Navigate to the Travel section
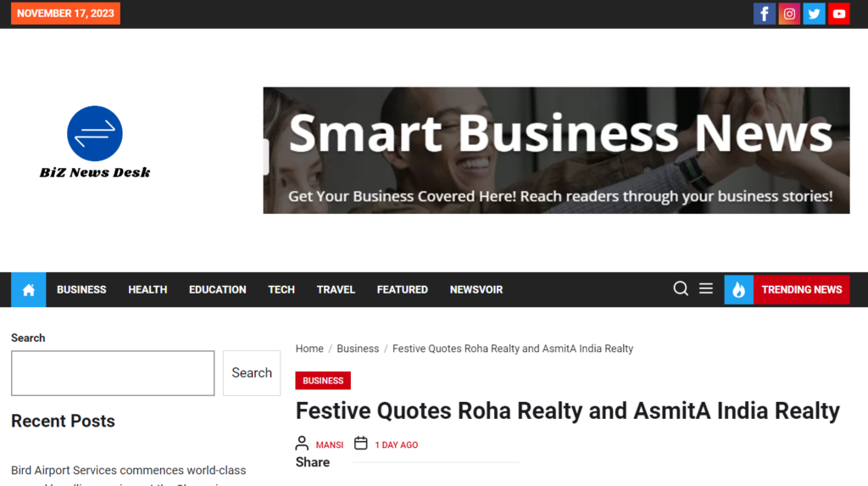 coord(336,290)
